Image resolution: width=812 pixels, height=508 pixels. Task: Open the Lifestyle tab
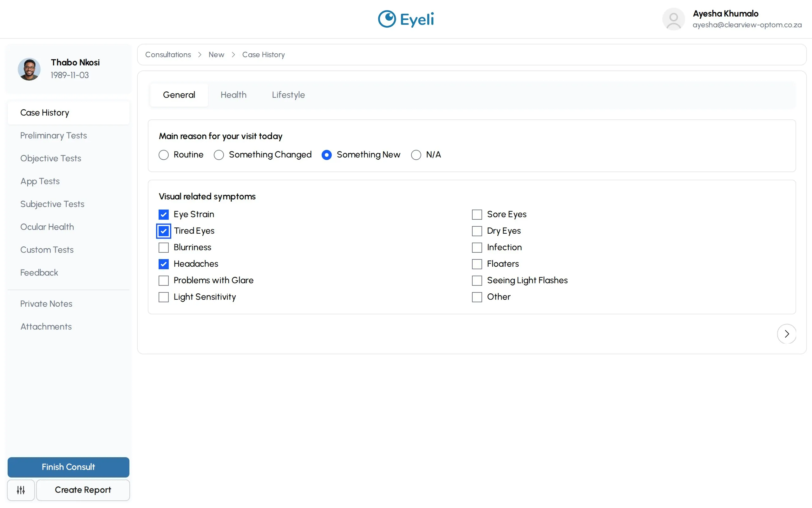(x=288, y=95)
